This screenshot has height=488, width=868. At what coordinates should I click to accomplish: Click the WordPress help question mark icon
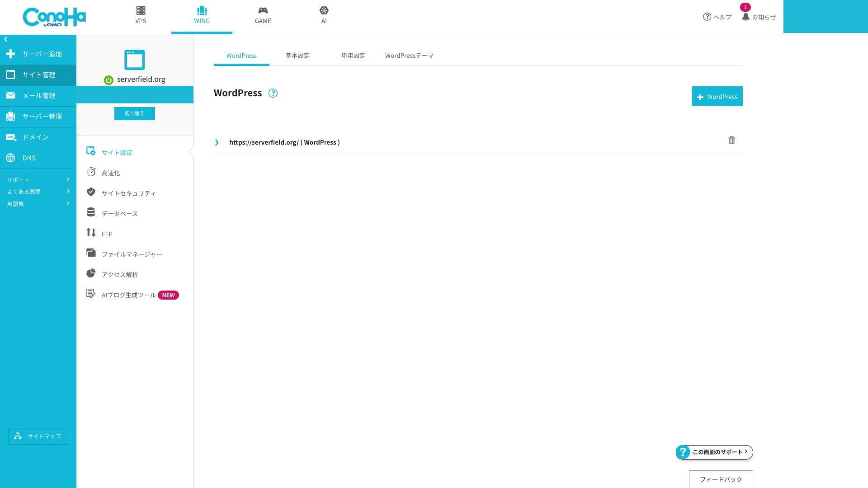click(x=273, y=93)
